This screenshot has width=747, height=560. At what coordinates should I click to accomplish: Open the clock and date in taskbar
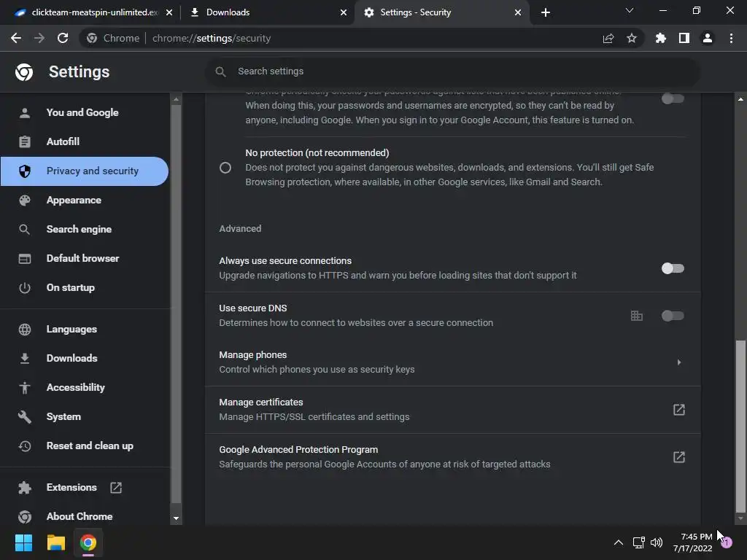693,542
